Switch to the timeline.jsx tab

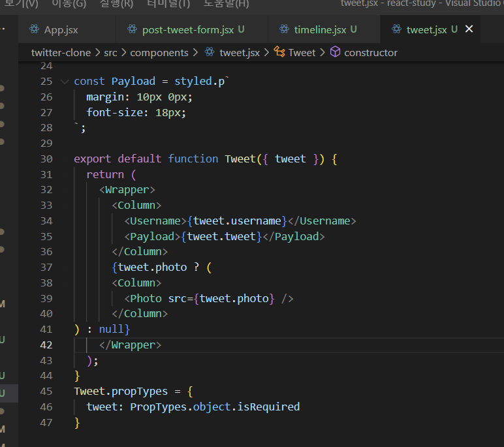(x=324, y=29)
